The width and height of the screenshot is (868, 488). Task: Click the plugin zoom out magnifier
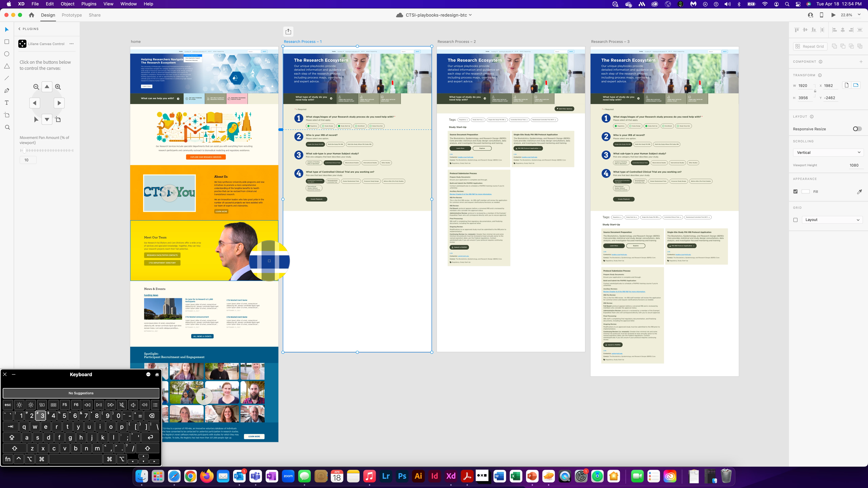point(36,87)
